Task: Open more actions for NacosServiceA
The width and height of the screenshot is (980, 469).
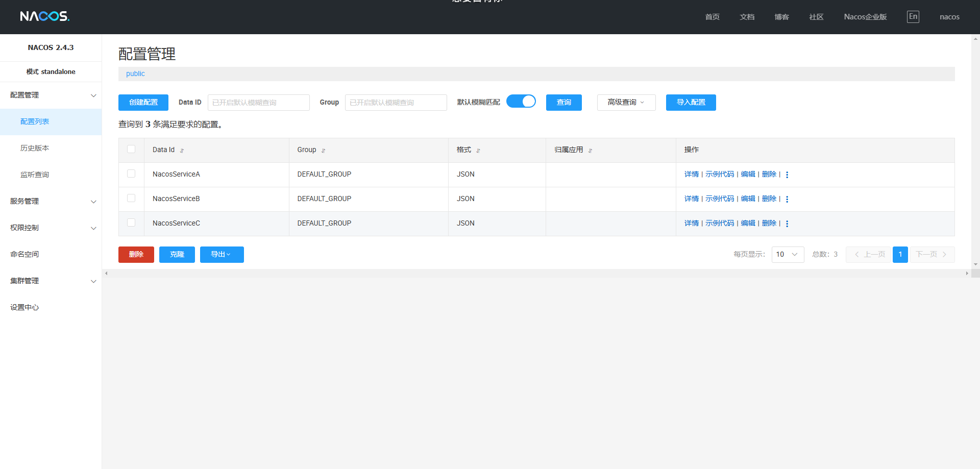Action: 787,175
